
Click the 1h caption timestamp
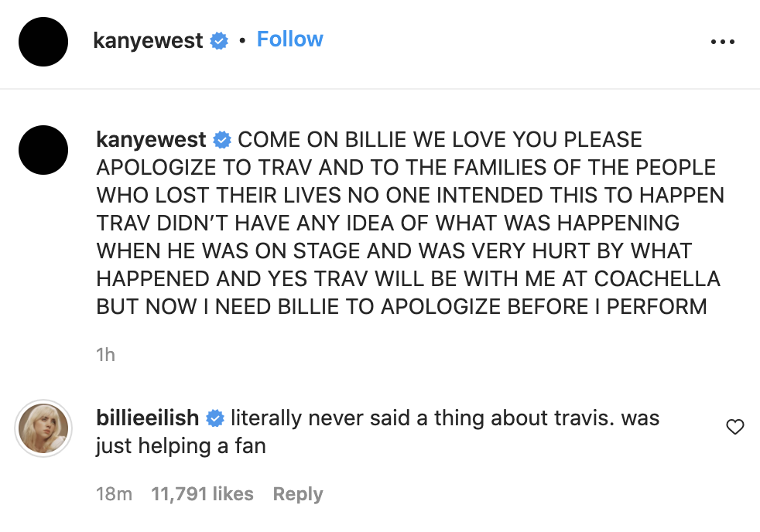(x=105, y=355)
